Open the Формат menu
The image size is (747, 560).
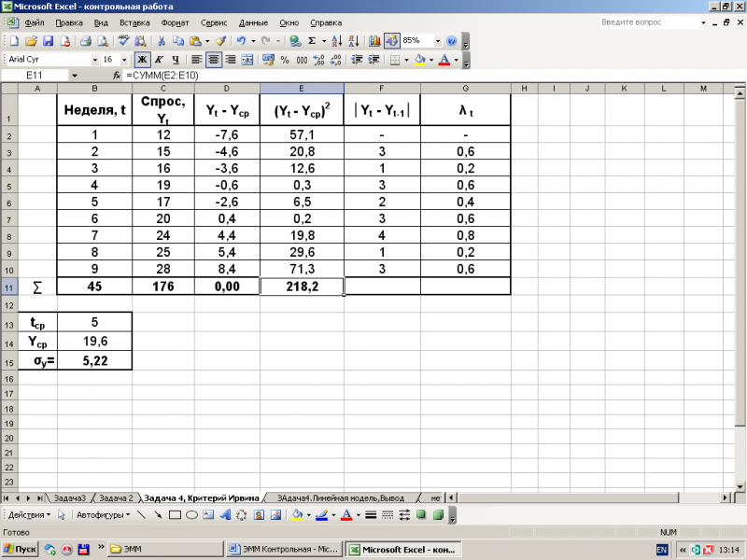pyautogui.click(x=175, y=22)
